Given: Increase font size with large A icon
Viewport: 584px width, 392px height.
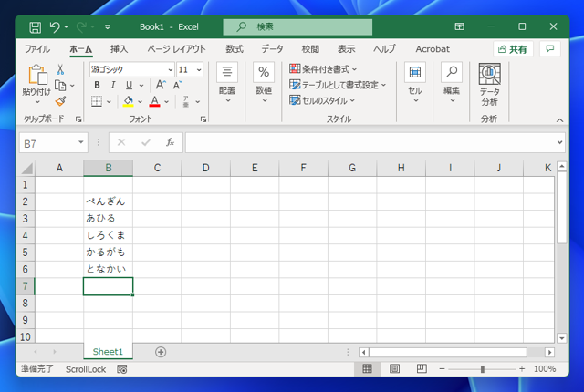Looking at the screenshot, I should pos(161,85).
